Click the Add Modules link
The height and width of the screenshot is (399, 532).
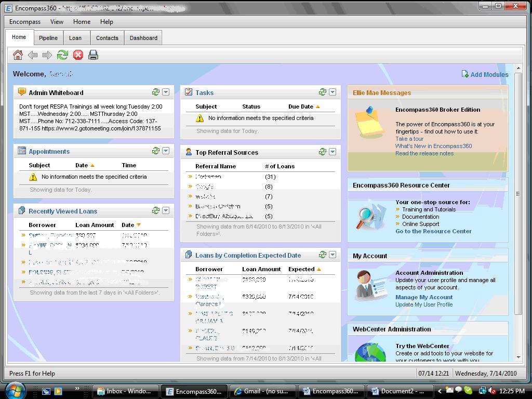pyautogui.click(x=489, y=75)
